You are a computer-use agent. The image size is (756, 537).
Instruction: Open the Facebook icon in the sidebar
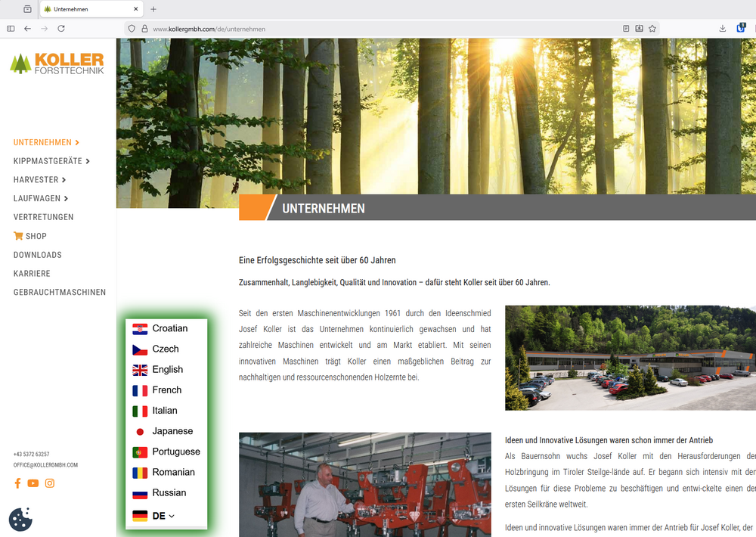click(x=17, y=483)
